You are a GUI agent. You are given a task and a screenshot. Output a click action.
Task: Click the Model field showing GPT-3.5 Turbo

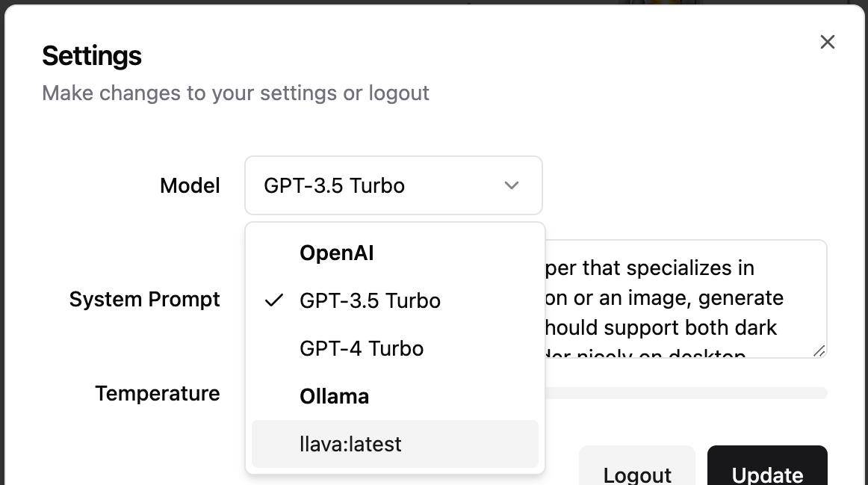tap(394, 185)
